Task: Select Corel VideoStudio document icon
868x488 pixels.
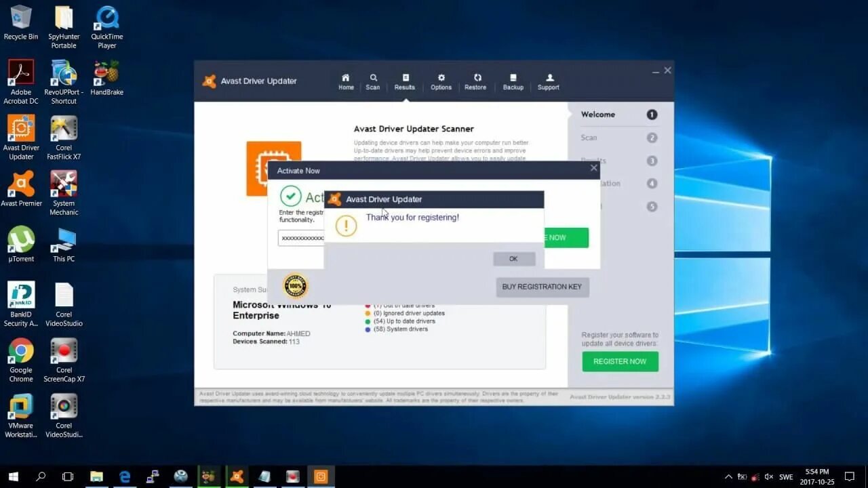Action: [x=64, y=304]
